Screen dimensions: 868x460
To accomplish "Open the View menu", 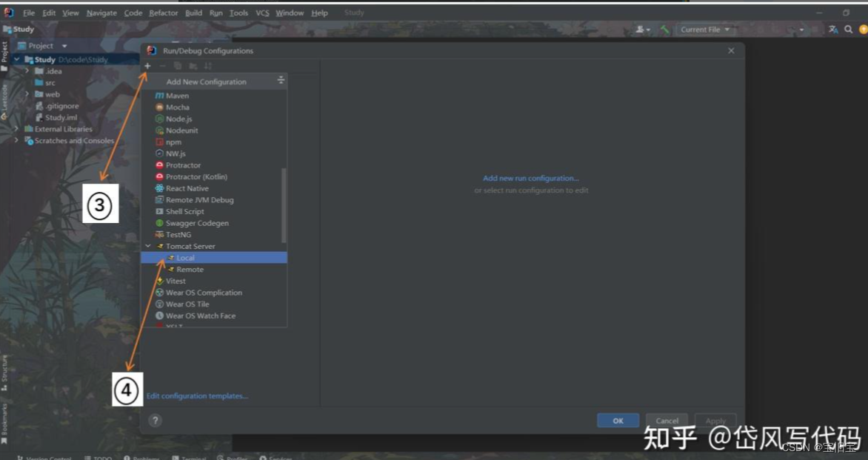I will pos(70,13).
